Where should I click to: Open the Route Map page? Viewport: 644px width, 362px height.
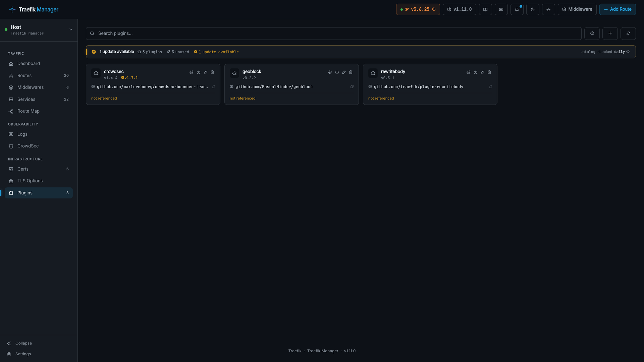pyautogui.click(x=39, y=111)
